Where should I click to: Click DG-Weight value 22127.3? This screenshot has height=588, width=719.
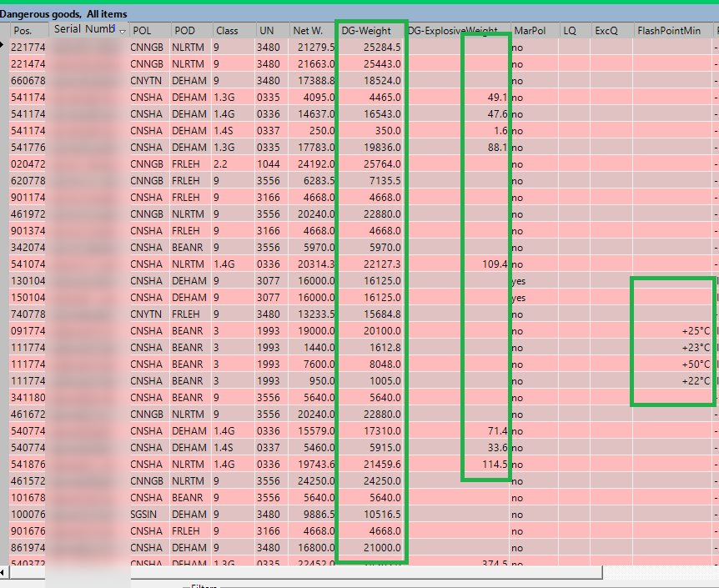point(382,264)
